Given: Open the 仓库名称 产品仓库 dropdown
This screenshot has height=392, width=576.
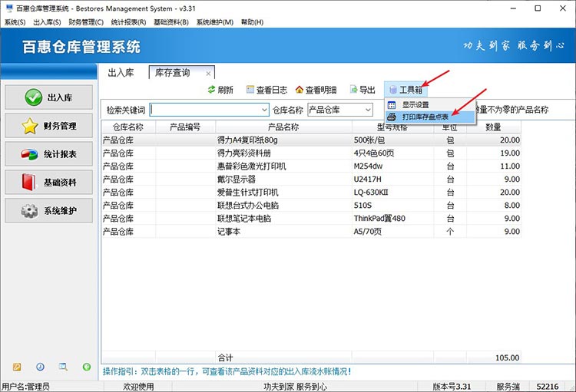Looking at the screenshot, I should click(340, 110).
